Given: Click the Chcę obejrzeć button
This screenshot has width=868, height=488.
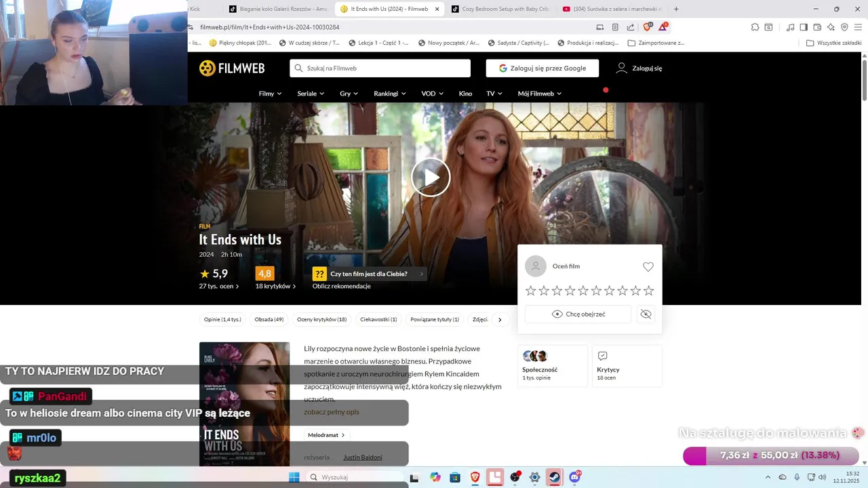Looking at the screenshot, I should point(578,314).
